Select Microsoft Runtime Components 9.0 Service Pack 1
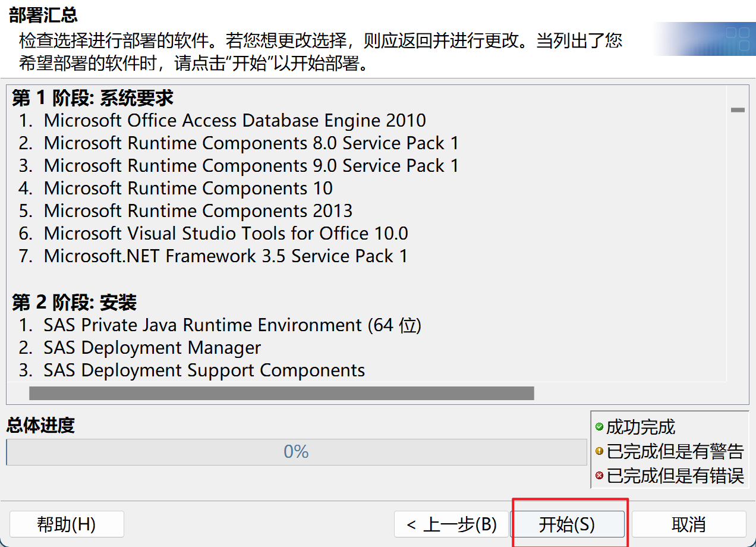This screenshot has height=547, width=756. [x=238, y=166]
